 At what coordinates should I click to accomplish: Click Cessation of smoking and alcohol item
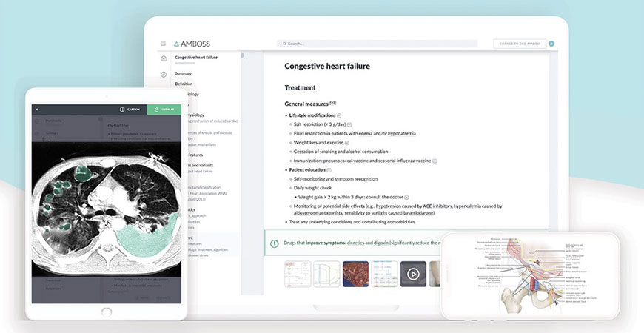[x=341, y=152]
